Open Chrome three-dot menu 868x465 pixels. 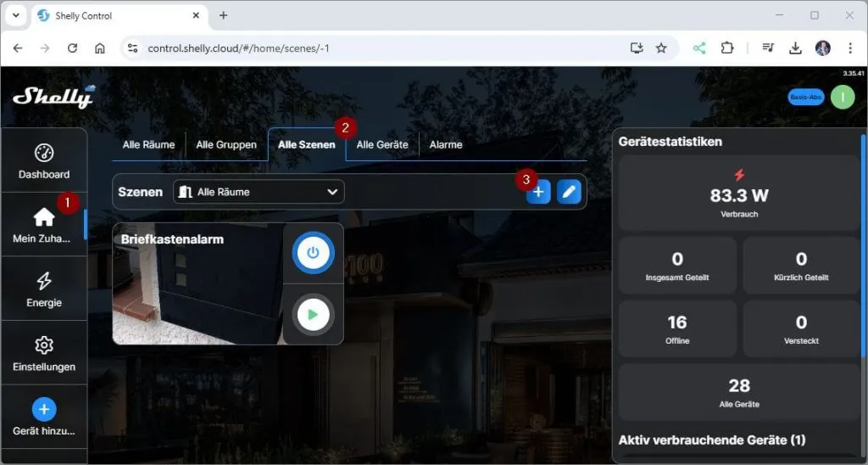850,48
